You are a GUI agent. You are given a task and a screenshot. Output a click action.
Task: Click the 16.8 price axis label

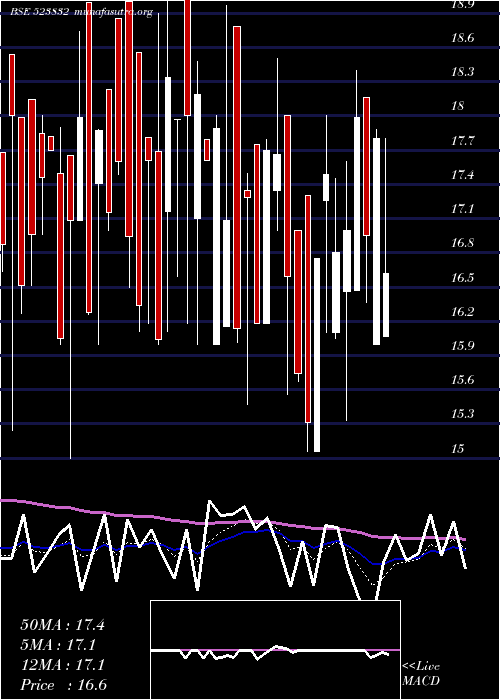[x=462, y=243]
